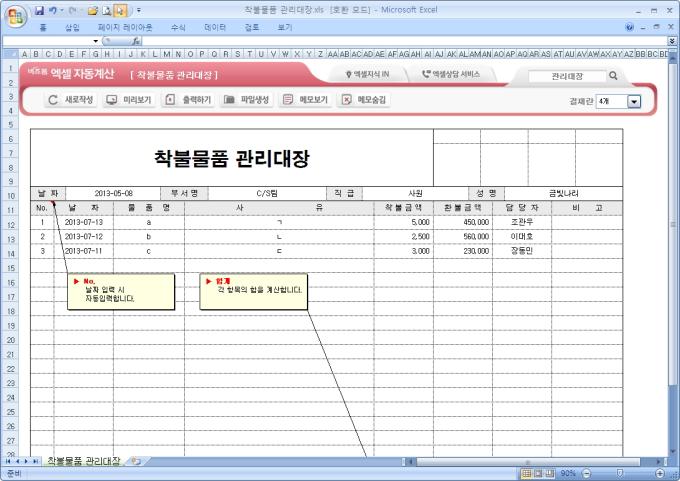The image size is (680, 481).
Task: Go to first sheet navigation arrow
Action: (x=8, y=461)
